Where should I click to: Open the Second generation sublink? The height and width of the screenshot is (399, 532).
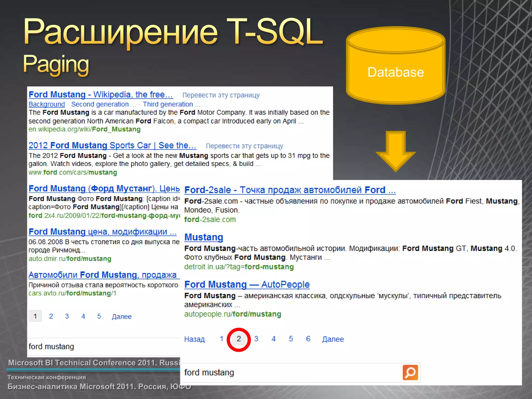(104, 104)
